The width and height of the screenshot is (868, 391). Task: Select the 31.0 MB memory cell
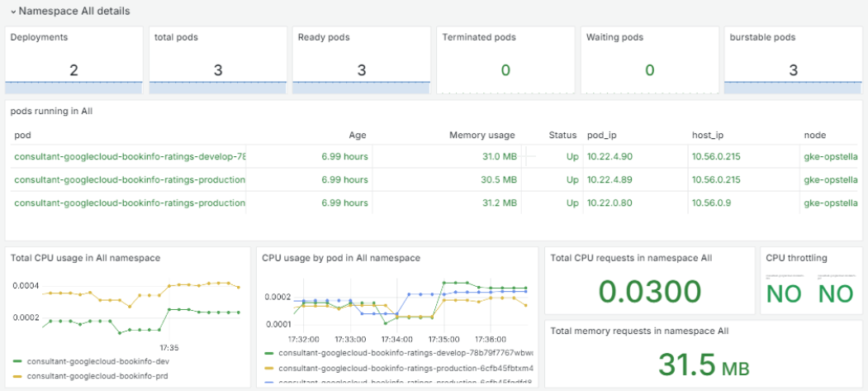pyautogui.click(x=500, y=157)
